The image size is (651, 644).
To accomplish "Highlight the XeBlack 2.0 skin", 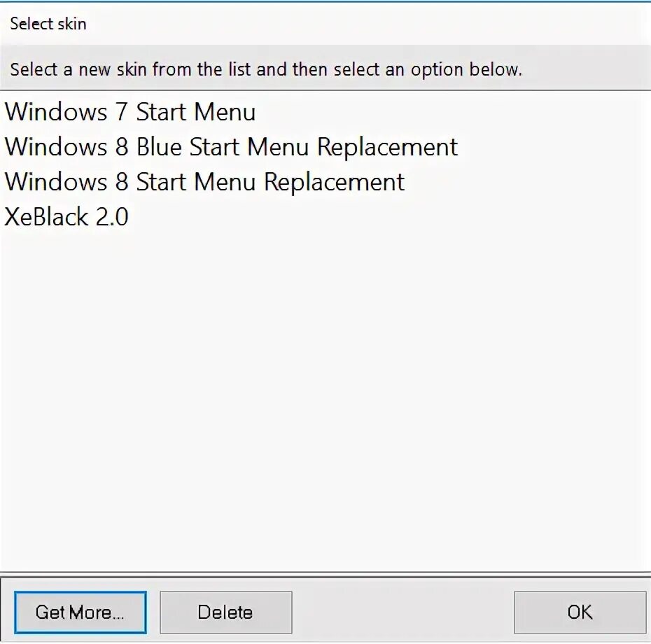I will (66, 217).
